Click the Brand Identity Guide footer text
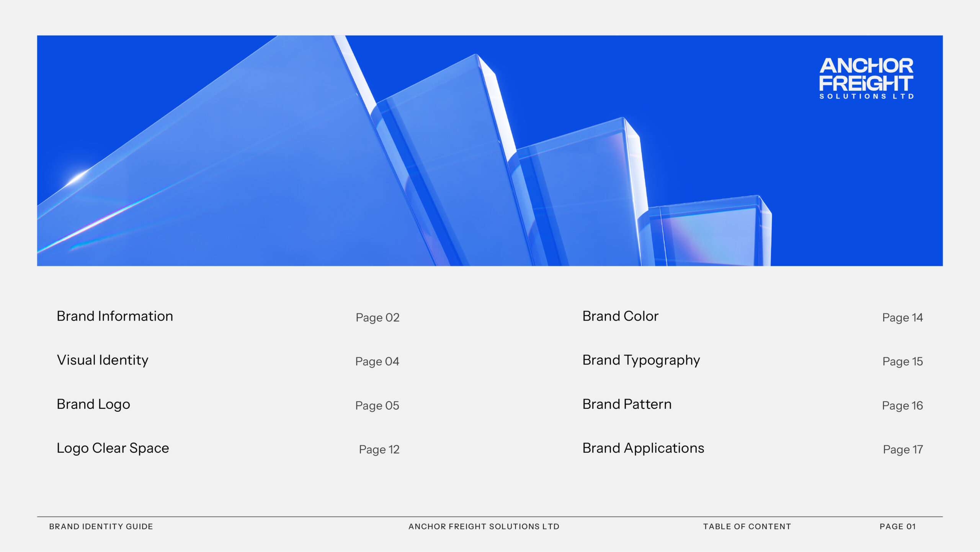Viewport: 980px width, 552px height. [x=101, y=527]
